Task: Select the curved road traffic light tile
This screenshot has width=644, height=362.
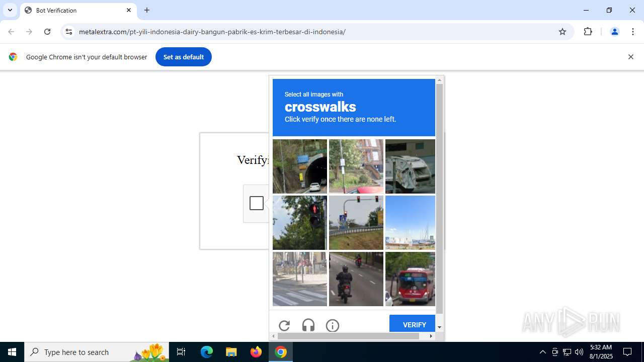Action: click(356, 223)
